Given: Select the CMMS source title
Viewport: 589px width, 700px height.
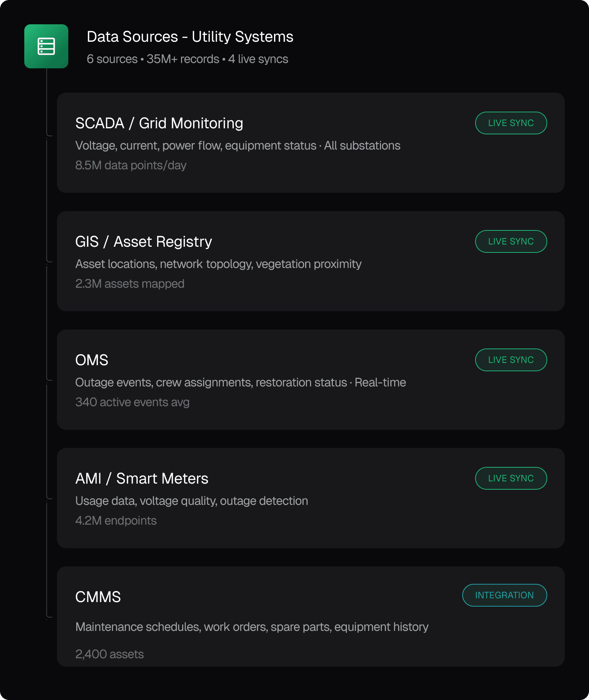Looking at the screenshot, I should pyautogui.click(x=98, y=597).
